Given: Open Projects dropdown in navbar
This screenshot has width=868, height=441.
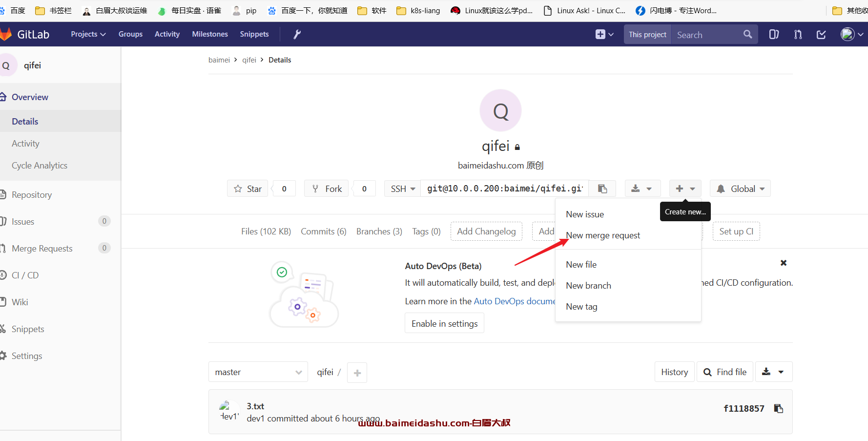Looking at the screenshot, I should click(88, 34).
